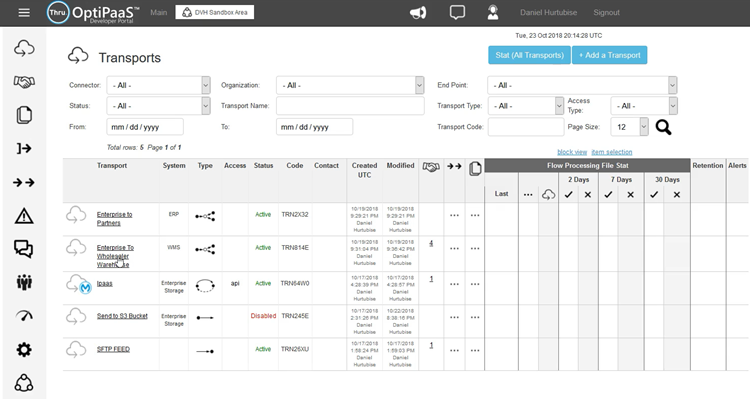Screen dimensions: 750x399
Task: Open the chat bubble icon in header
Action: (x=457, y=12)
